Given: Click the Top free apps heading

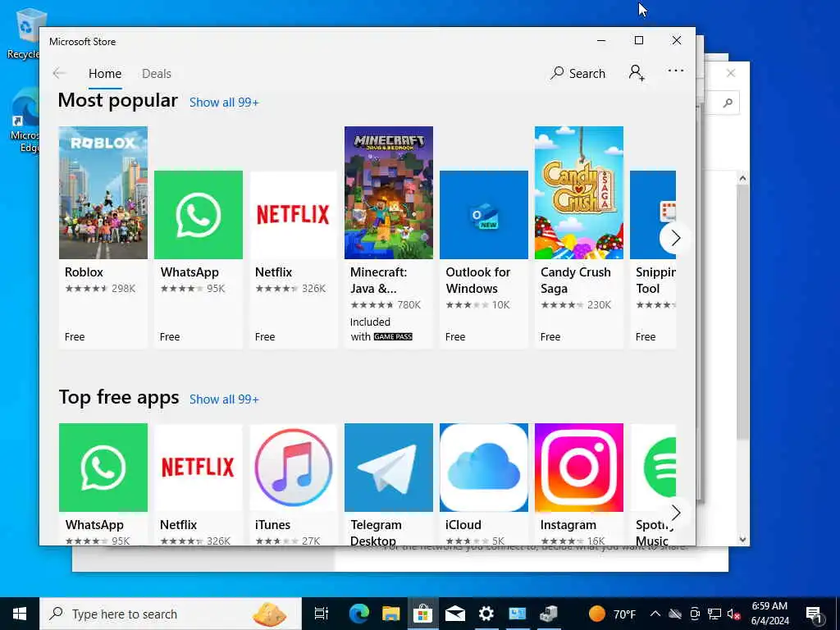Looking at the screenshot, I should point(119,398).
